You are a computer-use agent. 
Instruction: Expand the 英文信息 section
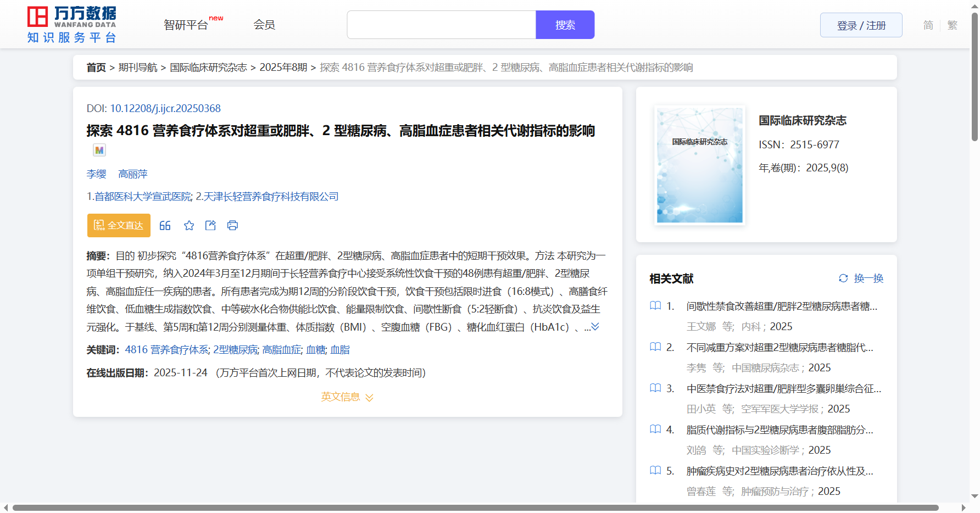tap(347, 397)
